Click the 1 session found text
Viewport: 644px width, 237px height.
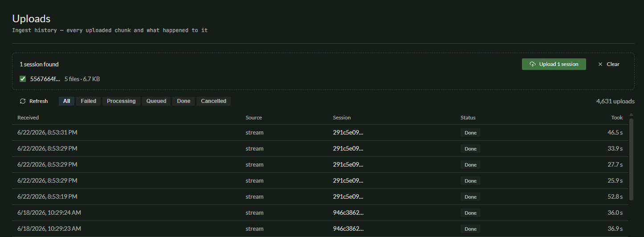(39, 64)
